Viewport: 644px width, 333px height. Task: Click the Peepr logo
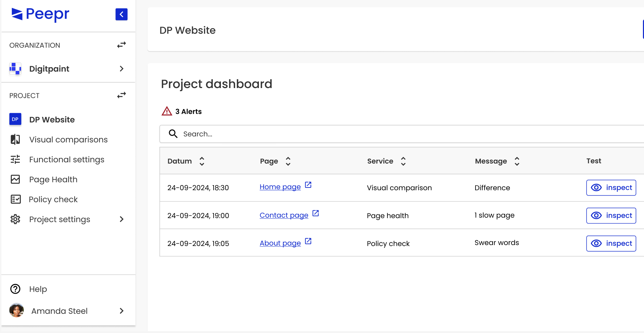coord(40,14)
